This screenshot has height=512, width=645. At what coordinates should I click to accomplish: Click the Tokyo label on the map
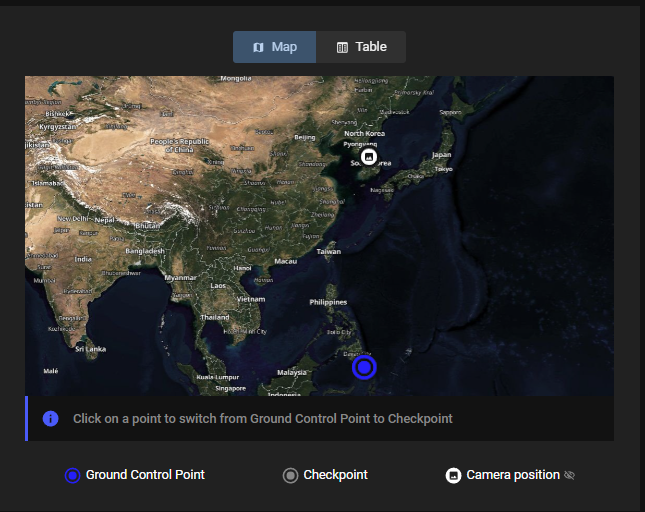[443, 169]
